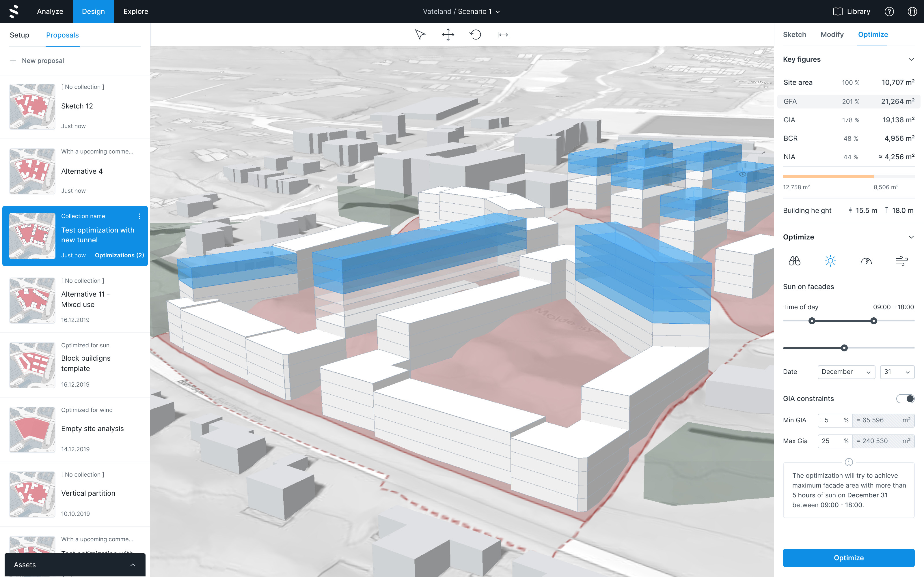Click the undo rotate arrow icon
This screenshot has width=924, height=577.
tap(475, 35)
